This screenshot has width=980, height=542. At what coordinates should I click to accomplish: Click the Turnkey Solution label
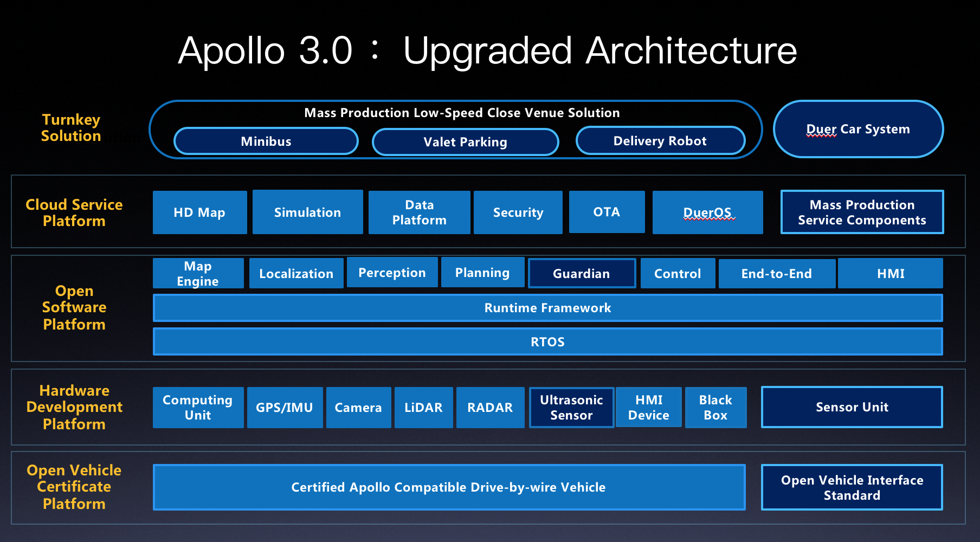coord(71,128)
